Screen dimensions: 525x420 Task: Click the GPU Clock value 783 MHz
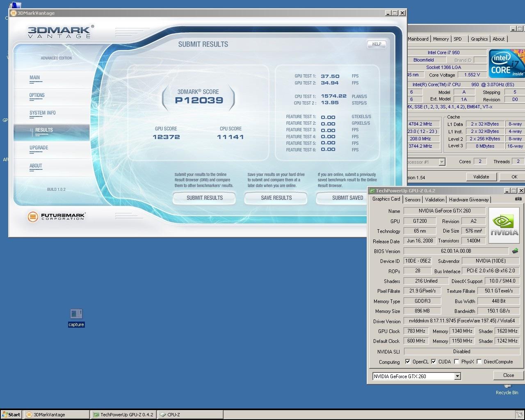pos(416,331)
